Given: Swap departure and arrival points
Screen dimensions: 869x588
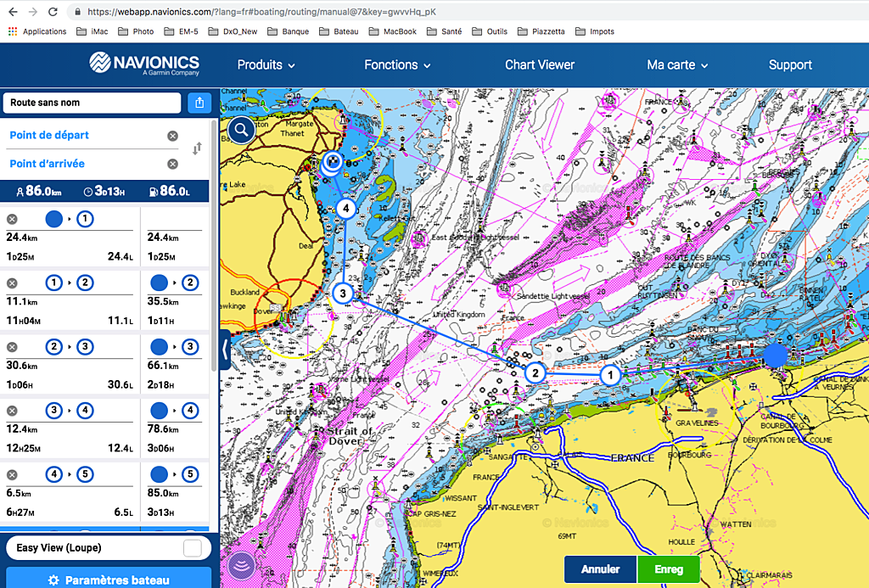Looking at the screenshot, I should [x=197, y=148].
